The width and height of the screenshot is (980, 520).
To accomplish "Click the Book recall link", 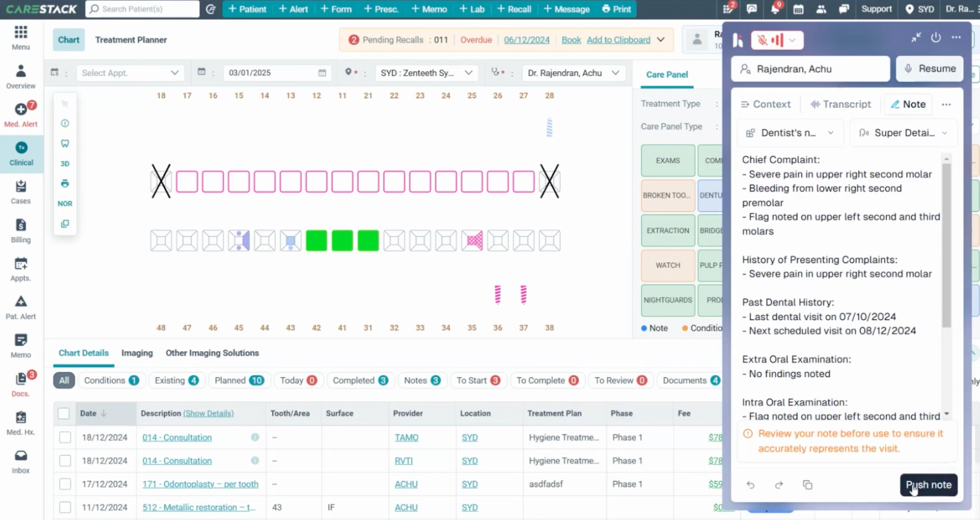I will coord(571,39).
